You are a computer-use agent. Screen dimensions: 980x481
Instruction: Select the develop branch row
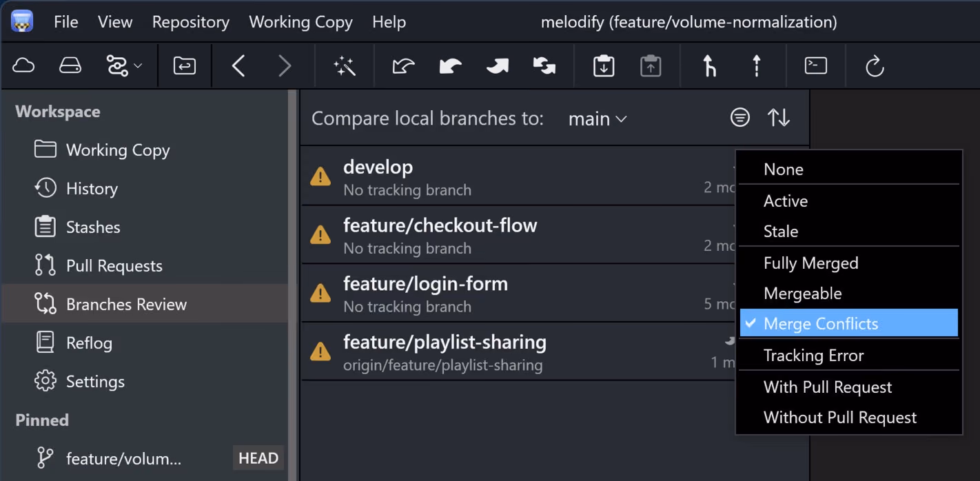pos(518,176)
